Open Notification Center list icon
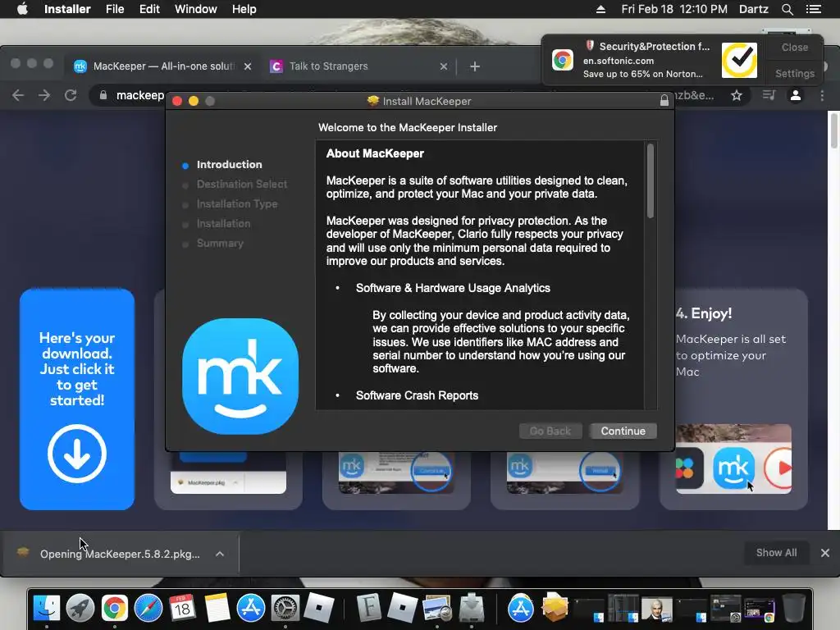 (814, 9)
